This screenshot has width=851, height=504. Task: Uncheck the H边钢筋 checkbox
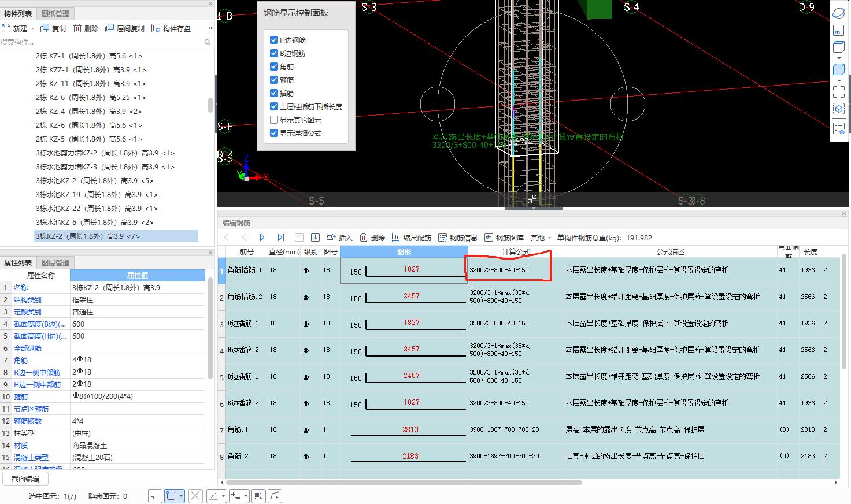click(x=274, y=40)
